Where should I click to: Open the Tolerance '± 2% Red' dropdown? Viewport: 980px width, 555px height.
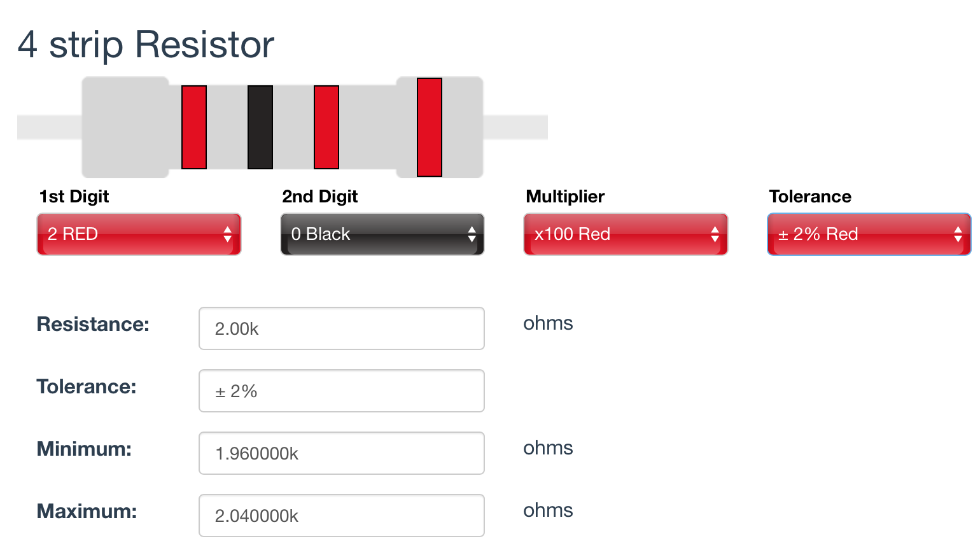[x=869, y=234]
